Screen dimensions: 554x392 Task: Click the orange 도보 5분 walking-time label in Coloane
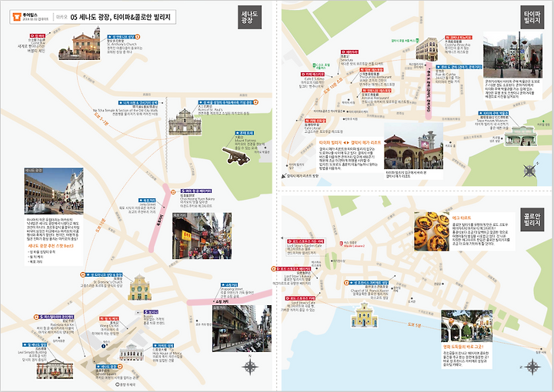click(415, 324)
